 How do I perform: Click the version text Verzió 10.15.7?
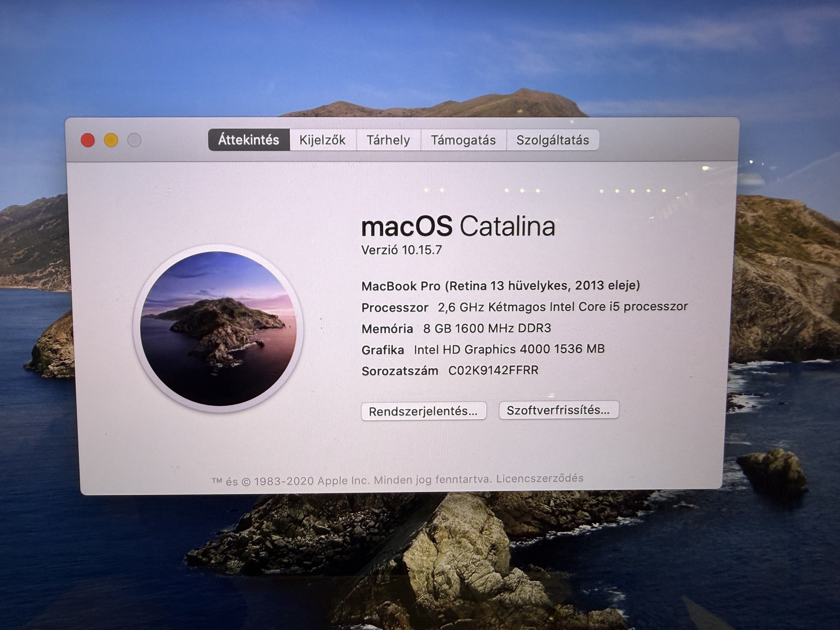click(x=401, y=250)
